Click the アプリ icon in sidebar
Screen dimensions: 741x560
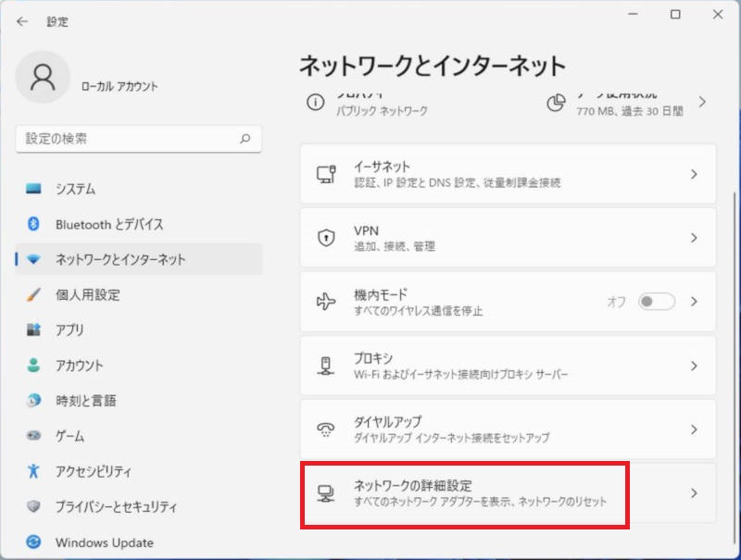pos(33,330)
